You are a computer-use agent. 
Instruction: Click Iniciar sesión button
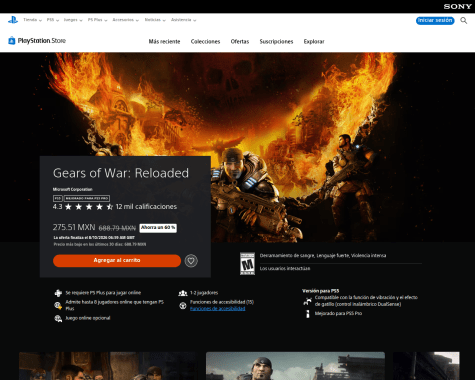click(435, 20)
